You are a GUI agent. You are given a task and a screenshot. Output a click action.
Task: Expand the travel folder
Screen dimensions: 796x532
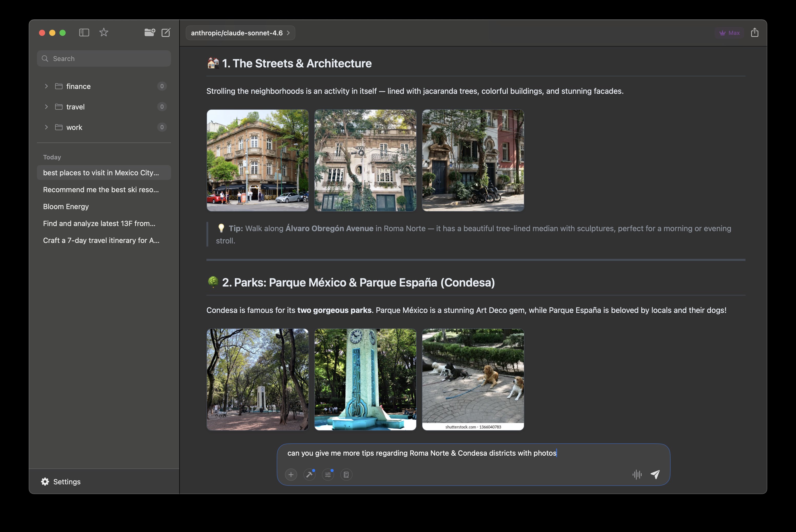click(x=46, y=107)
